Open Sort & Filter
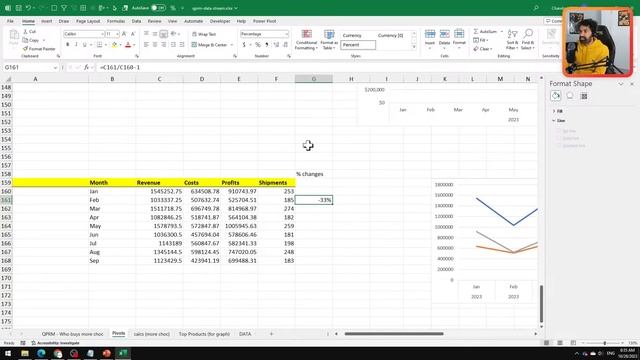This screenshot has width=640, height=360. point(512,39)
